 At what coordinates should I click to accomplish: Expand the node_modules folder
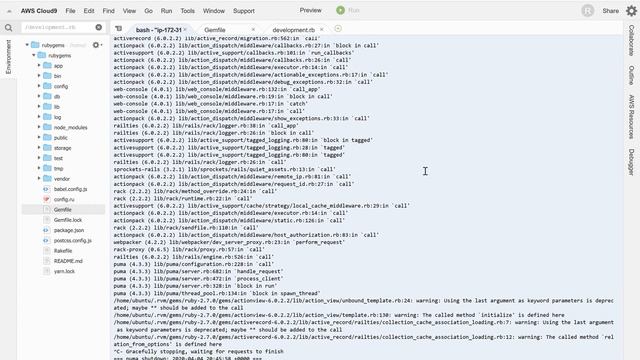pos(39,127)
